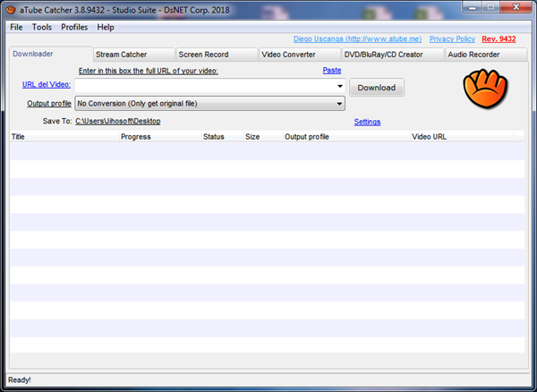Click the Rev. 9432 link
537x392 pixels.
499,39
